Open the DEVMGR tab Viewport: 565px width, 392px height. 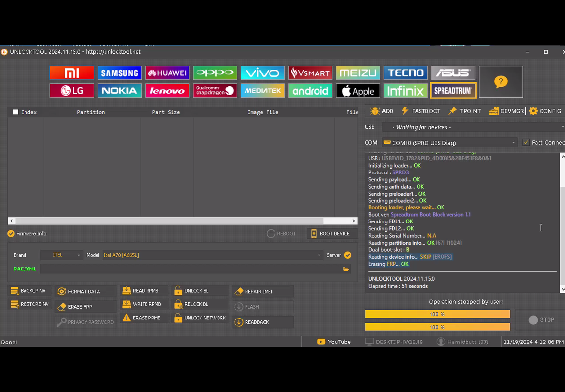point(506,111)
